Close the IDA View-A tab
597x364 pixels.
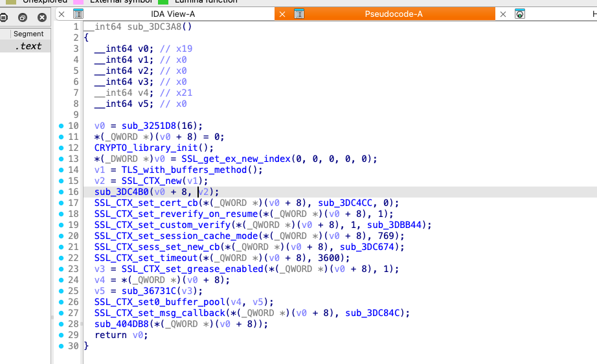(62, 14)
